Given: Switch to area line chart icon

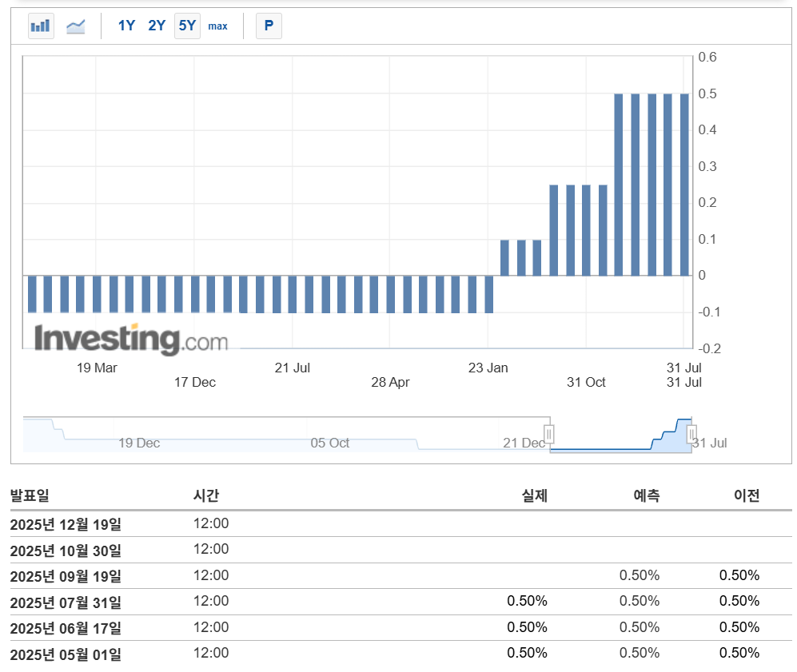Looking at the screenshot, I should 76,26.
